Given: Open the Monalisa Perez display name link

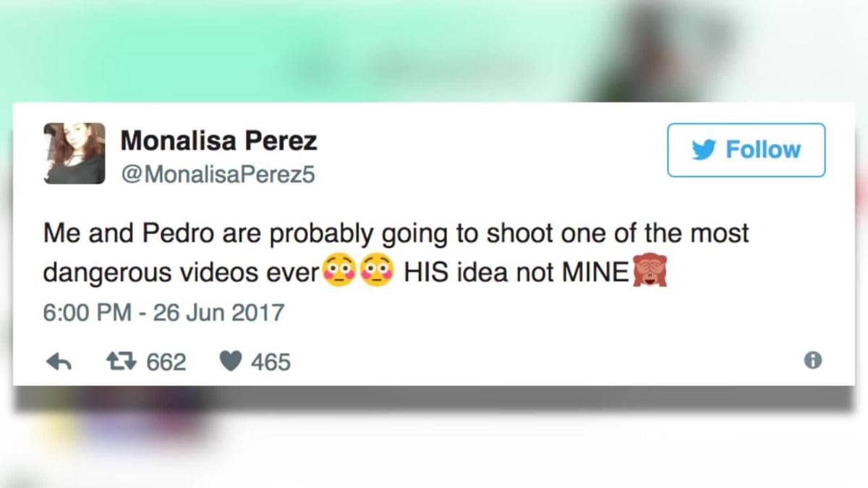Looking at the screenshot, I should tap(218, 141).
